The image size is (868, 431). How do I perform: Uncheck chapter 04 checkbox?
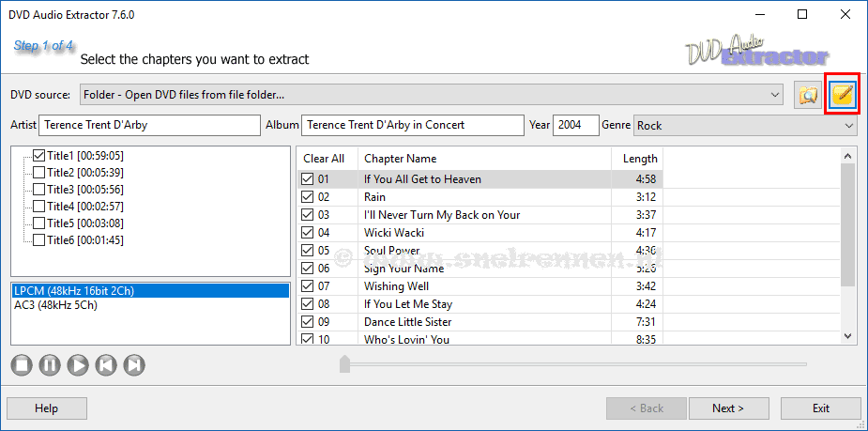click(307, 233)
